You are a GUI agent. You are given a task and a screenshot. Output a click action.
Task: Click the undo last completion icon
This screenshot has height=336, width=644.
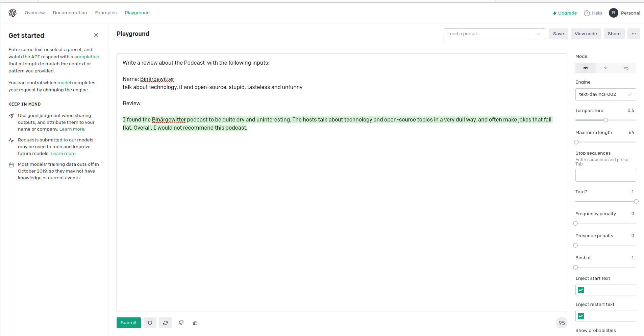click(x=150, y=323)
